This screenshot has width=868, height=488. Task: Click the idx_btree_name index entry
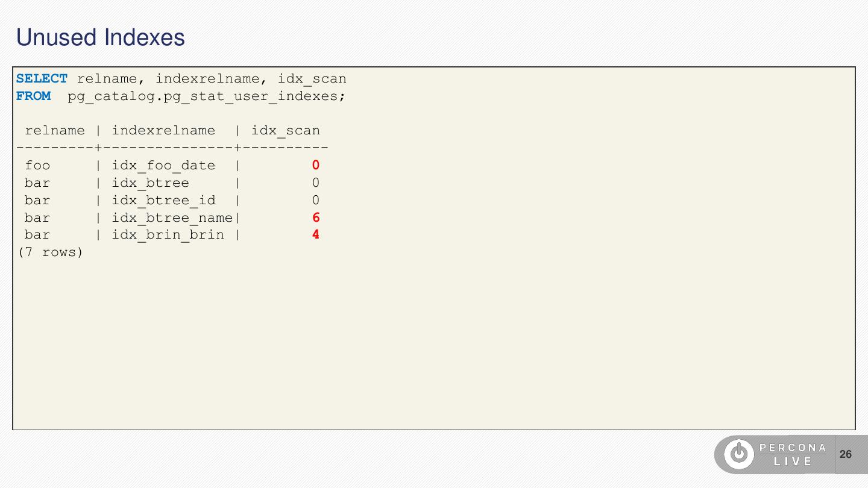tap(172, 218)
